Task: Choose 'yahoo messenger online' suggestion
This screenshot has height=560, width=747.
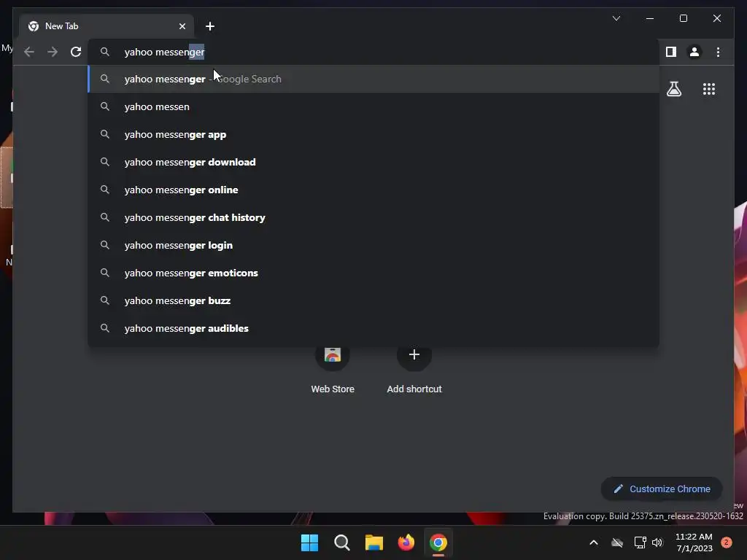Action: click(373, 190)
